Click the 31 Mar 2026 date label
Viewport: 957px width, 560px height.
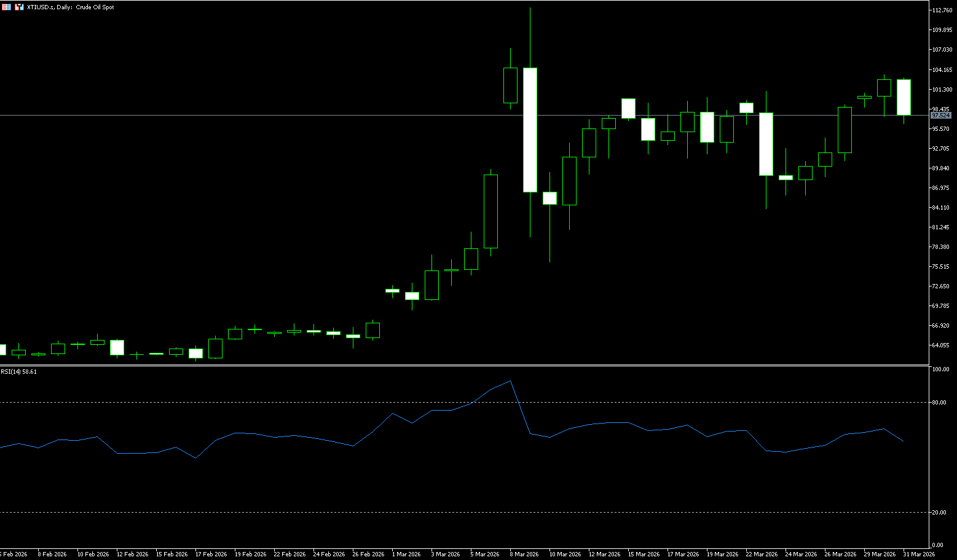(x=918, y=554)
